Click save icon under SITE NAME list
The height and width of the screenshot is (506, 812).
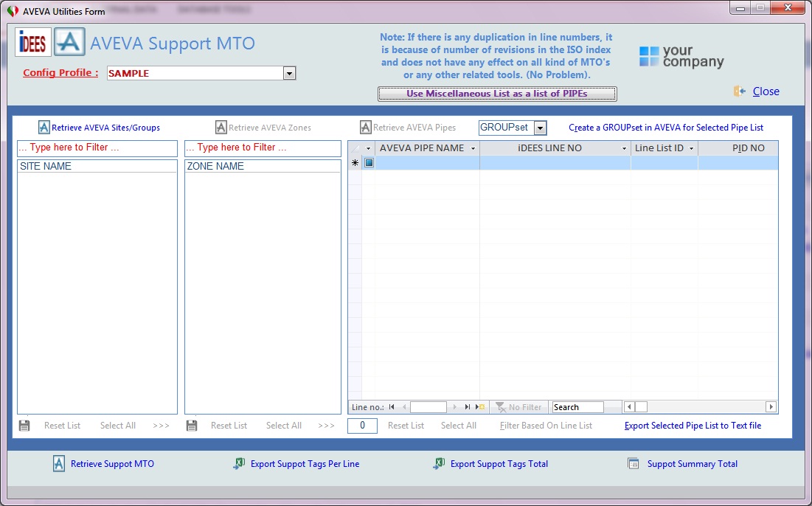tap(24, 426)
